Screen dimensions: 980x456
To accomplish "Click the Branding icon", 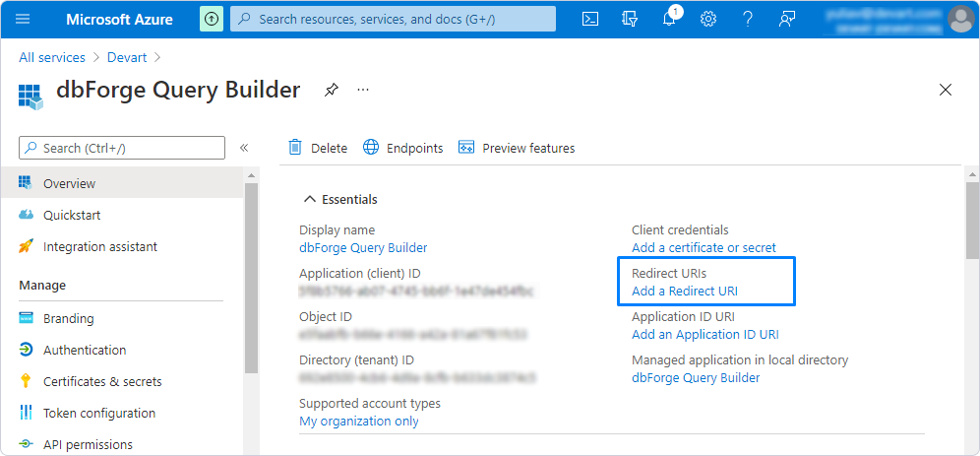I will (x=26, y=318).
